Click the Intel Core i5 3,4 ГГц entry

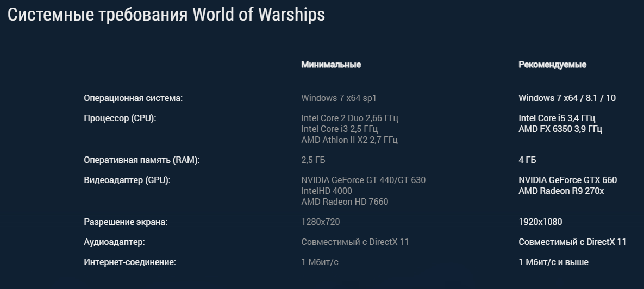pos(557,118)
